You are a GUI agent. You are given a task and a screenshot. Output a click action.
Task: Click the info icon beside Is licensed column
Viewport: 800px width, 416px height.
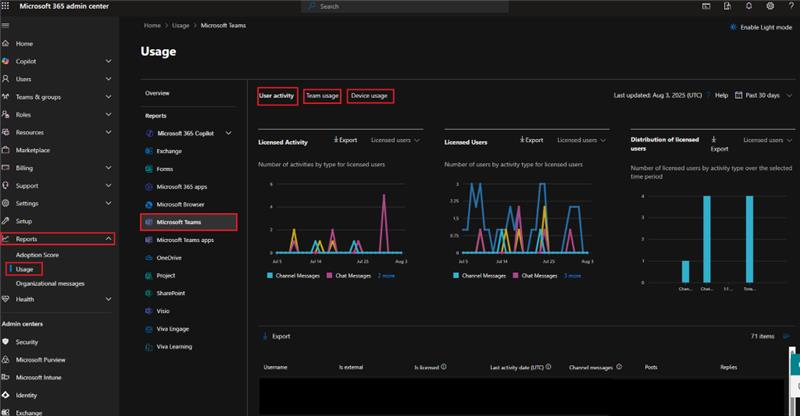[x=444, y=366]
